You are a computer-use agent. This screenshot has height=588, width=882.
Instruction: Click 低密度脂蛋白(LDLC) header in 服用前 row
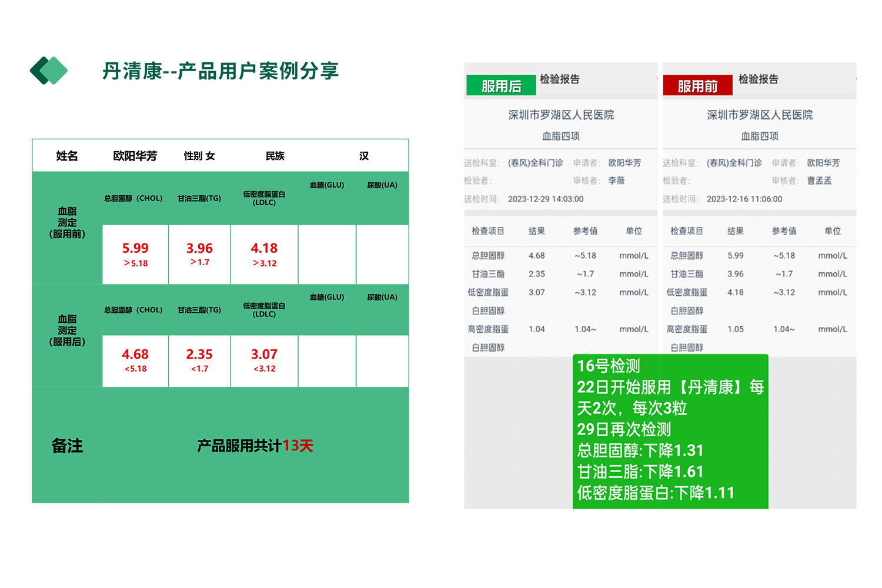(x=264, y=198)
